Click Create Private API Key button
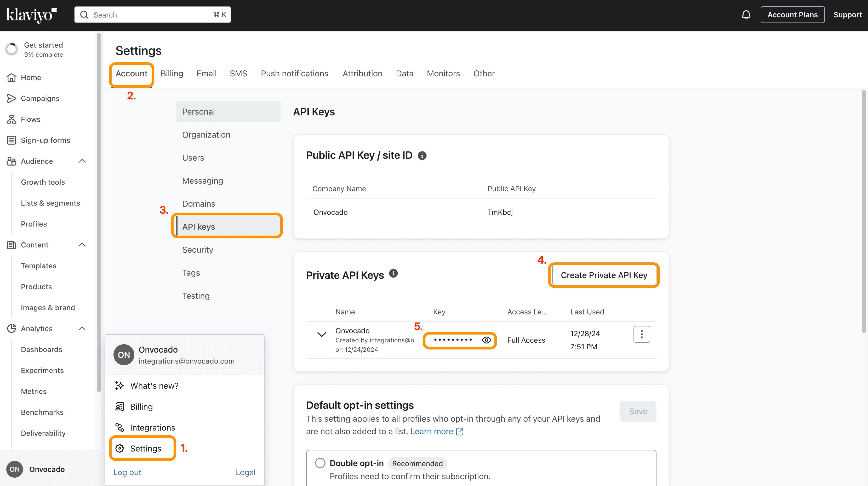The height and width of the screenshot is (486, 868). pyautogui.click(x=604, y=275)
